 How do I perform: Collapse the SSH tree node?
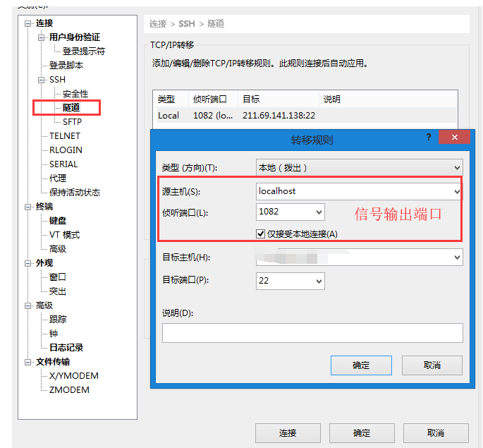tap(42, 80)
